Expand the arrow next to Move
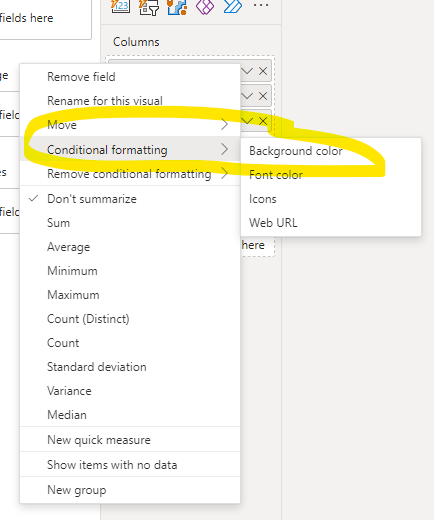434x520 pixels. pos(225,125)
